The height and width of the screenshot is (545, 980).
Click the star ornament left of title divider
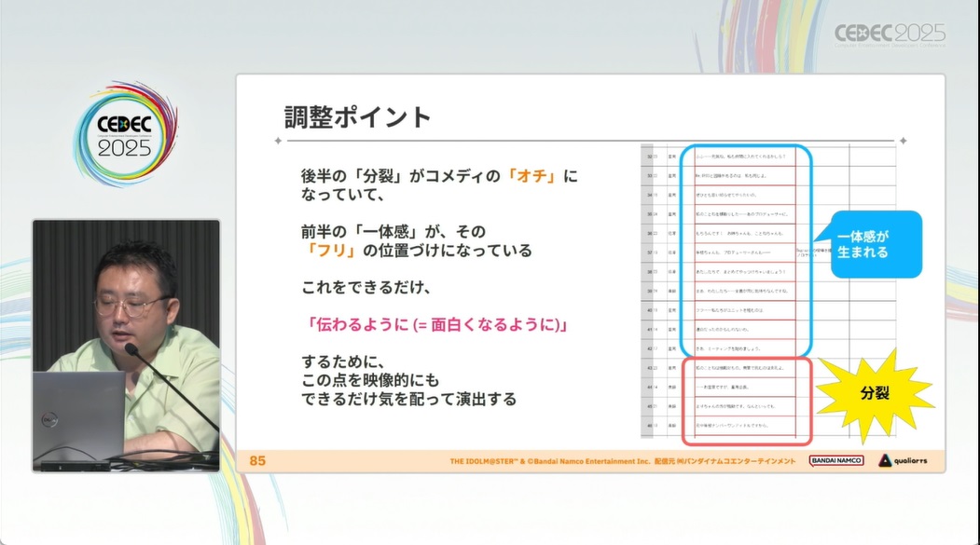277,141
